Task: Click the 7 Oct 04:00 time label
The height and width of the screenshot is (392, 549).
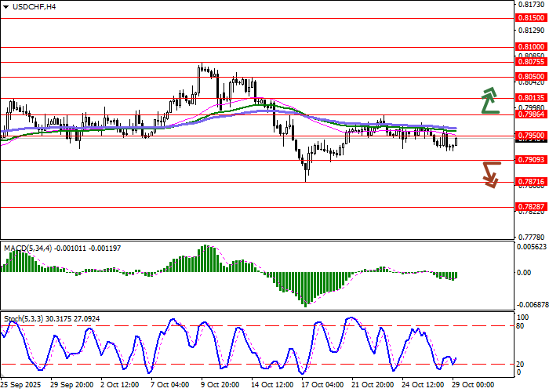Action: (170, 385)
